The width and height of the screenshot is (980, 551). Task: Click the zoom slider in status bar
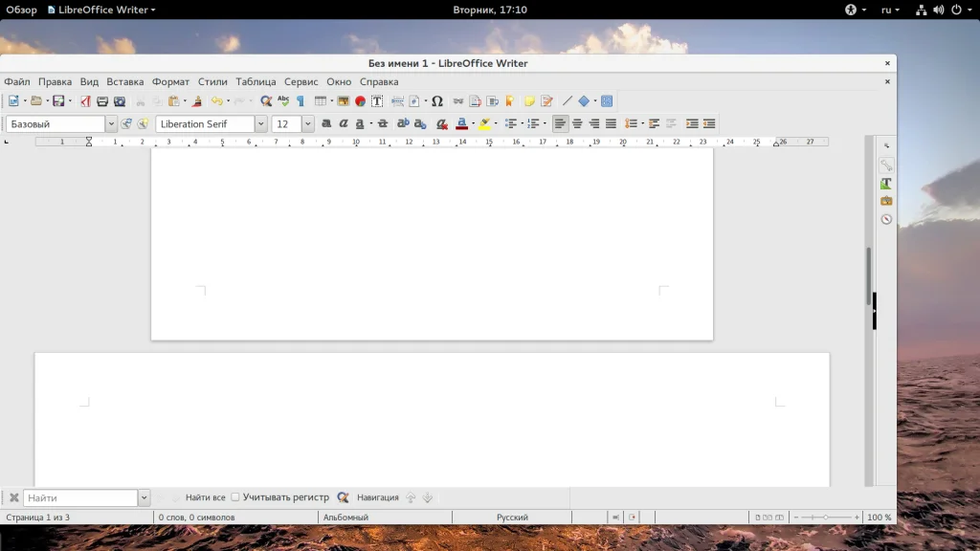tap(825, 518)
